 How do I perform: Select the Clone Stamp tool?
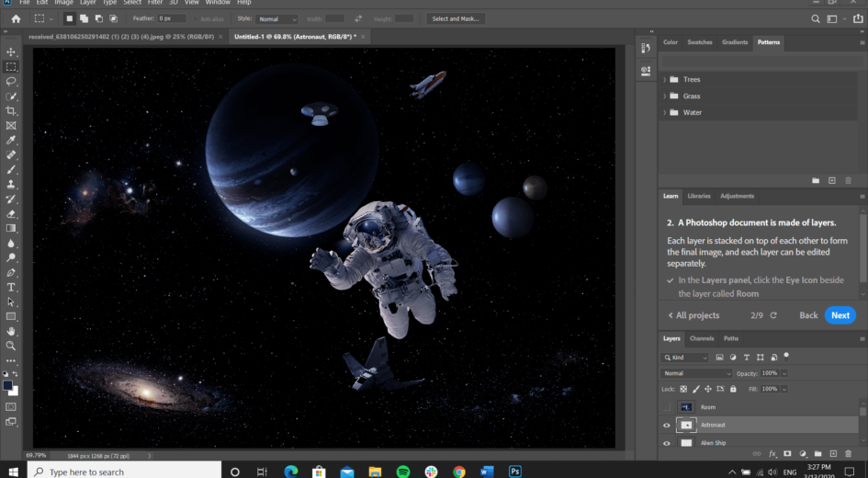[10, 185]
